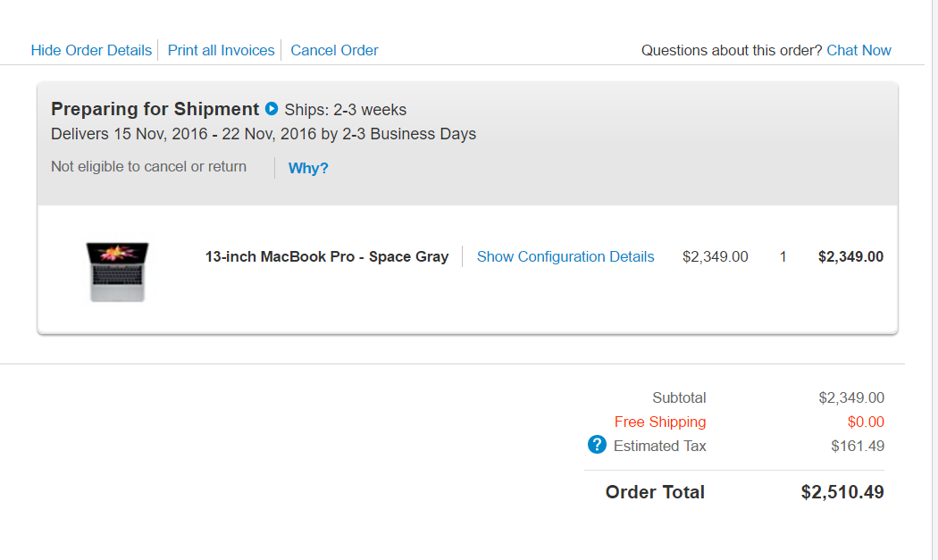
Task: Click the blue arrow icon beside Preparing for Shipment
Action: (272, 109)
